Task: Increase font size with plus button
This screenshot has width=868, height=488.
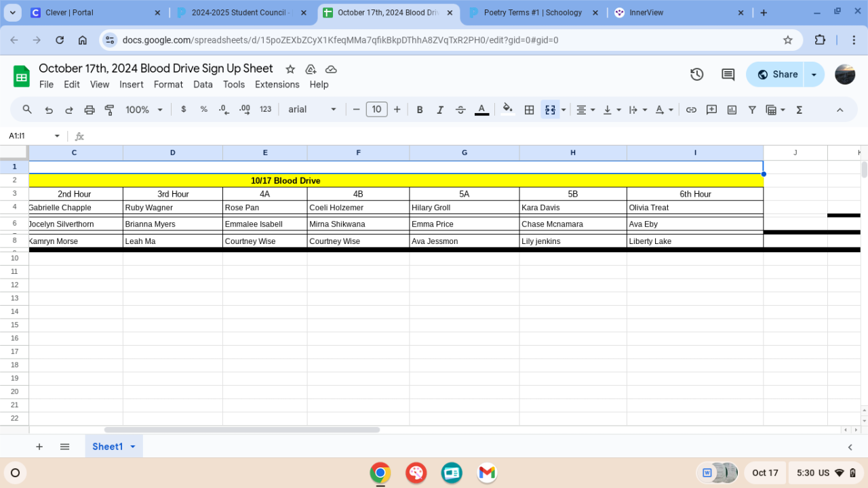Action: (397, 110)
